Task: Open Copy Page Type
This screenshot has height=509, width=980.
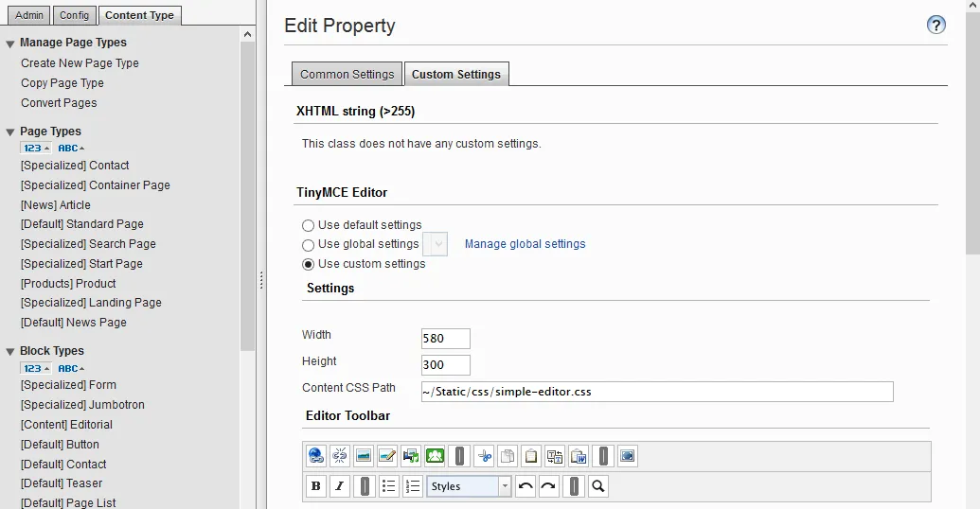Action: coord(62,83)
